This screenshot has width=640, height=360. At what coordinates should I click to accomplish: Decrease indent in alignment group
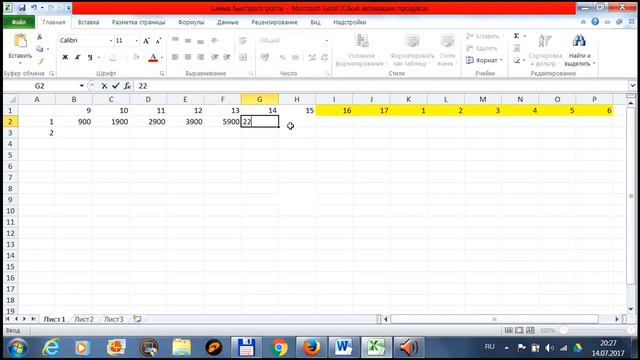[215, 57]
